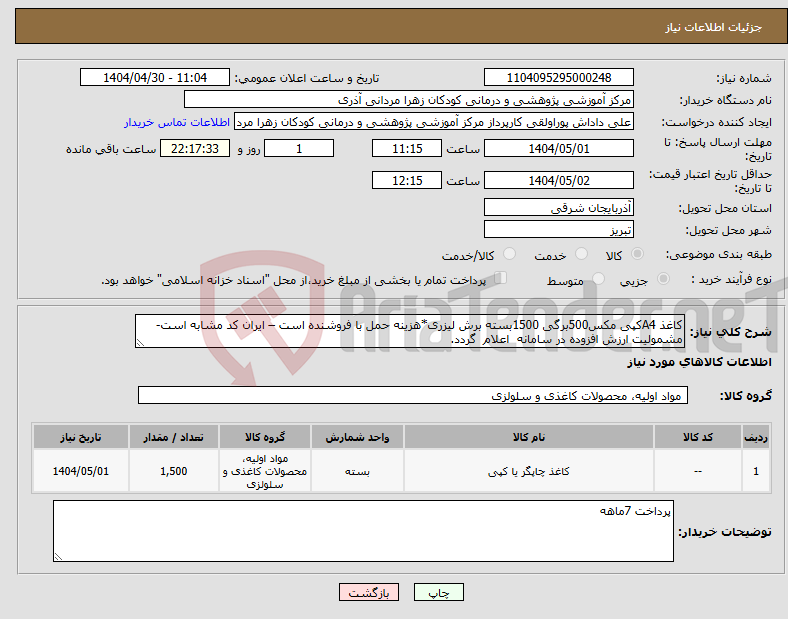Click the ردیف column header
The height and width of the screenshot is (619, 788).
pyautogui.click(x=756, y=437)
